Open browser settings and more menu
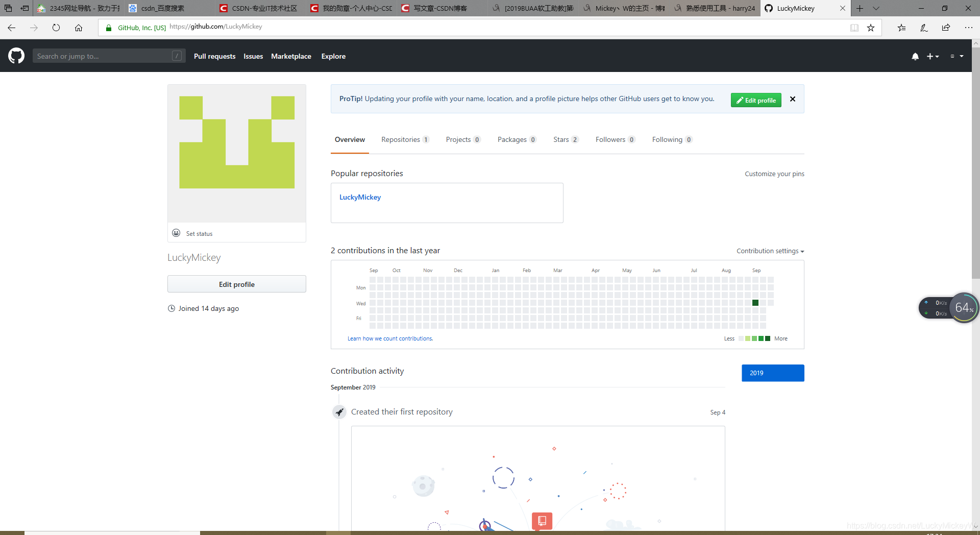Image resolution: width=980 pixels, height=535 pixels. point(969,28)
